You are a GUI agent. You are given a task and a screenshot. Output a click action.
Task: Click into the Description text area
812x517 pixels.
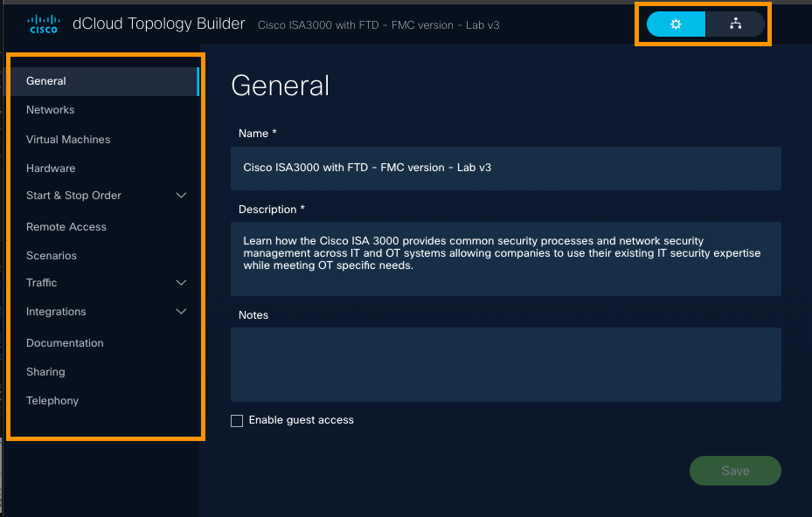(506, 258)
